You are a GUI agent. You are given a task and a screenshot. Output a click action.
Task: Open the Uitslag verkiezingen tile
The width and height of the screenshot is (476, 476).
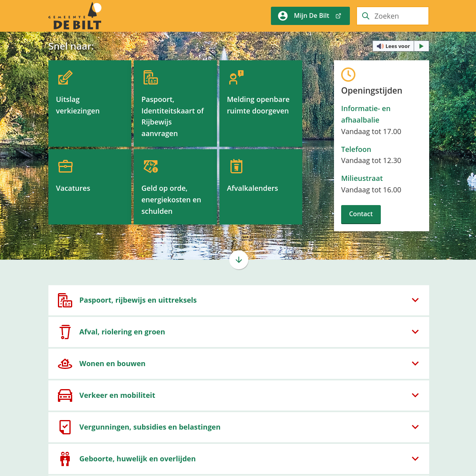point(90,104)
